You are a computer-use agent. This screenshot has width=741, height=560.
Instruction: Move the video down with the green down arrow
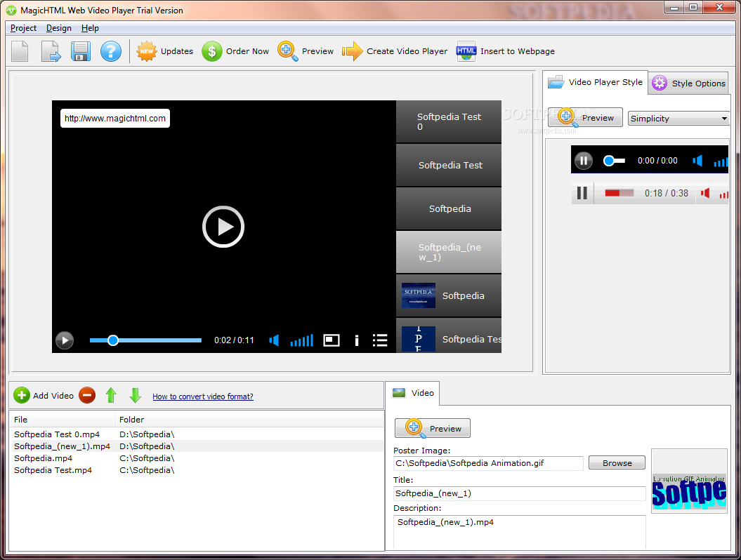pos(135,395)
